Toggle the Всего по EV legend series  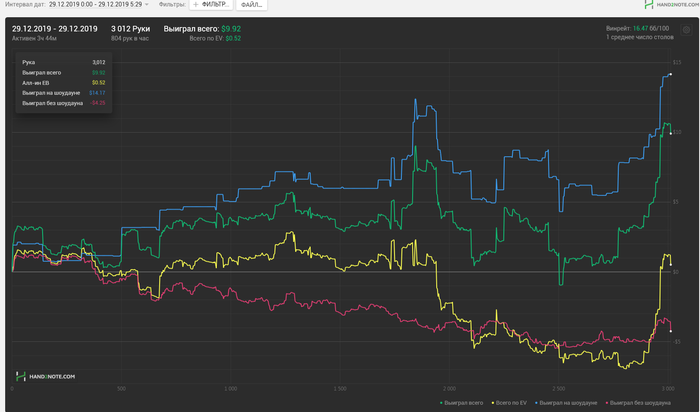coord(508,403)
